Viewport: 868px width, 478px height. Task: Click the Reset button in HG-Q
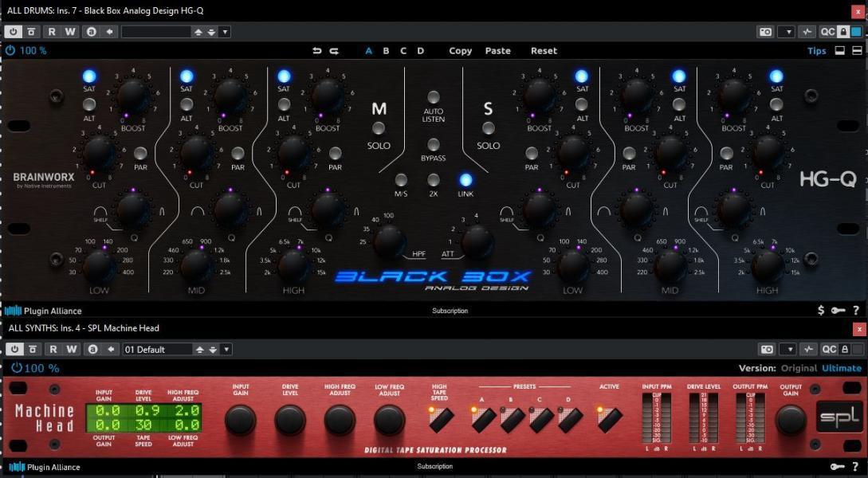pos(544,51)
